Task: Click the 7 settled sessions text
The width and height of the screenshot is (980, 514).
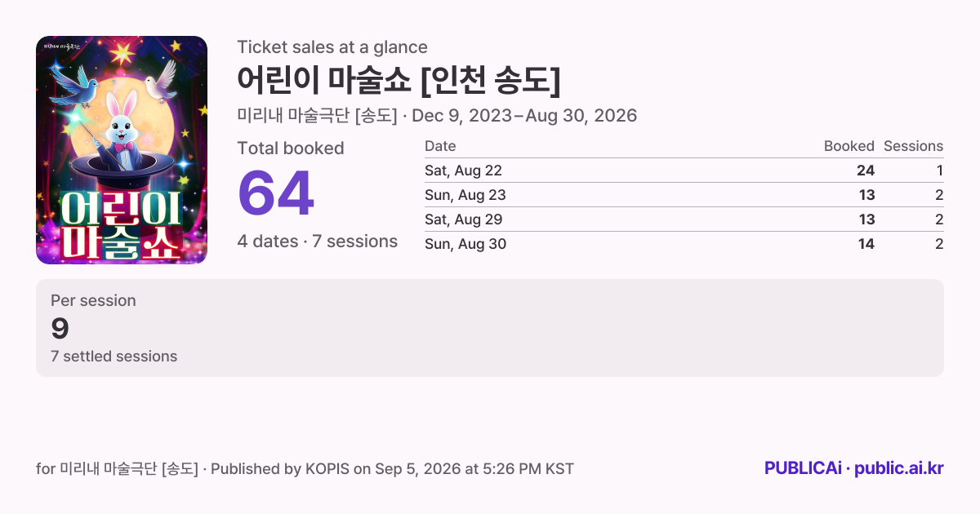Action: coord(114,357)
